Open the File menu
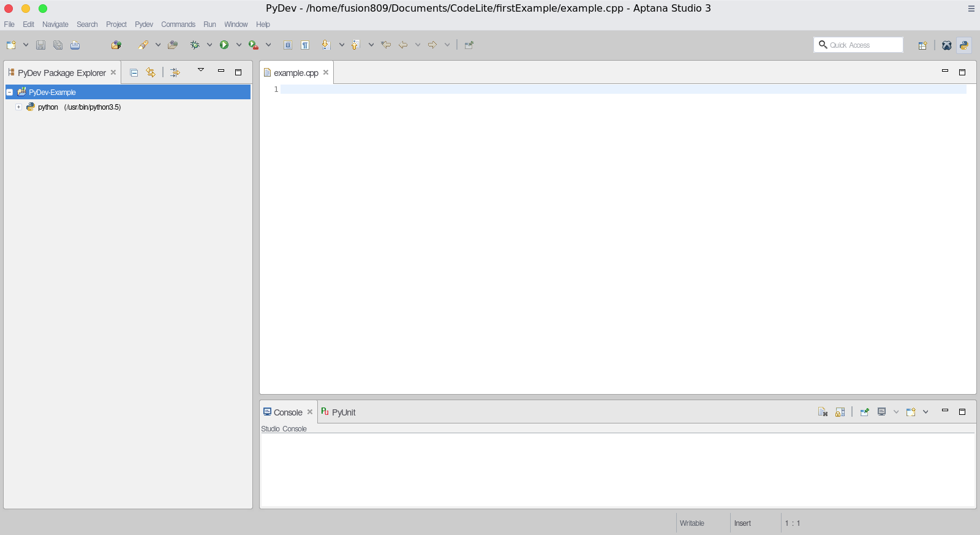 click(9, 25)
